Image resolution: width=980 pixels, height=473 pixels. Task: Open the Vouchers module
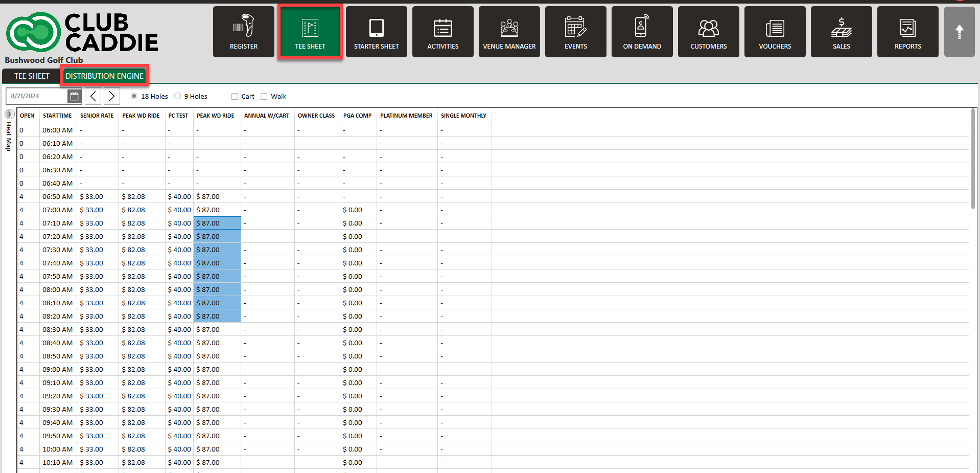775,32
